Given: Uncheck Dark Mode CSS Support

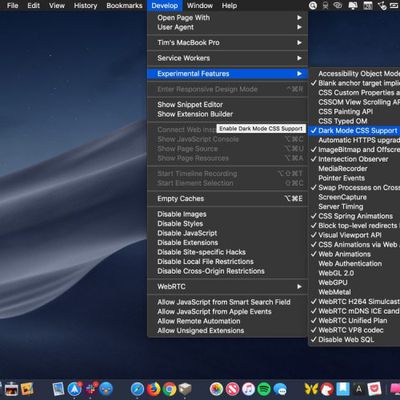Looking at the screenshot, I should pos(354,131).
